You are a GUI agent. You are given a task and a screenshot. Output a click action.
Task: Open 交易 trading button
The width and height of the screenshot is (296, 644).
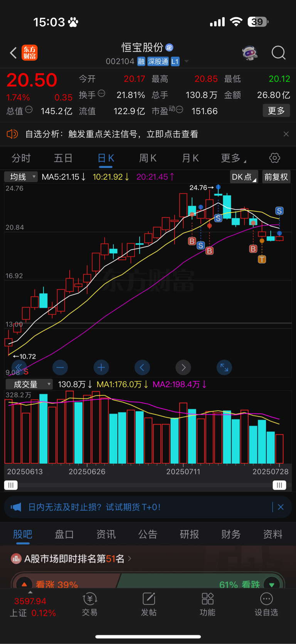pos(89,605)
